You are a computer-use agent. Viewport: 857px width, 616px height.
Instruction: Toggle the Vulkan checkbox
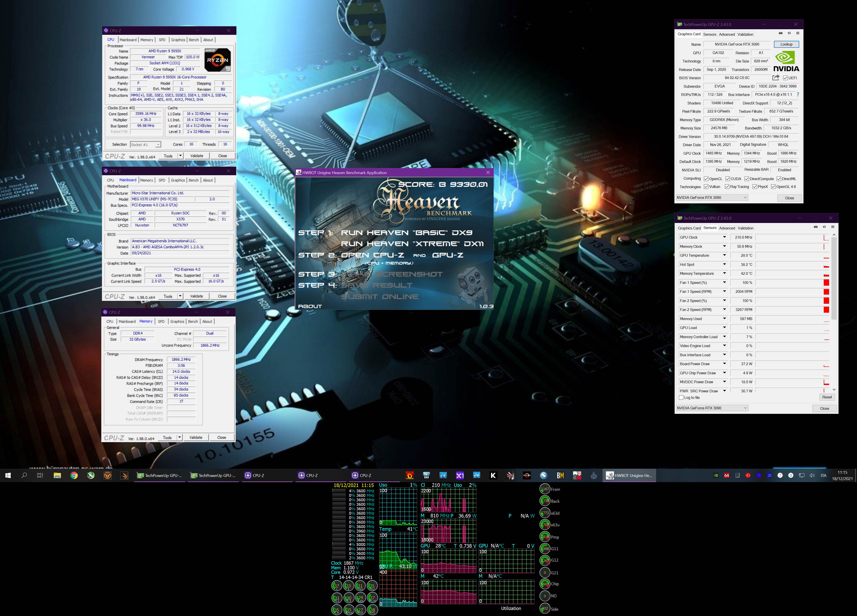[x=706, y=187]
